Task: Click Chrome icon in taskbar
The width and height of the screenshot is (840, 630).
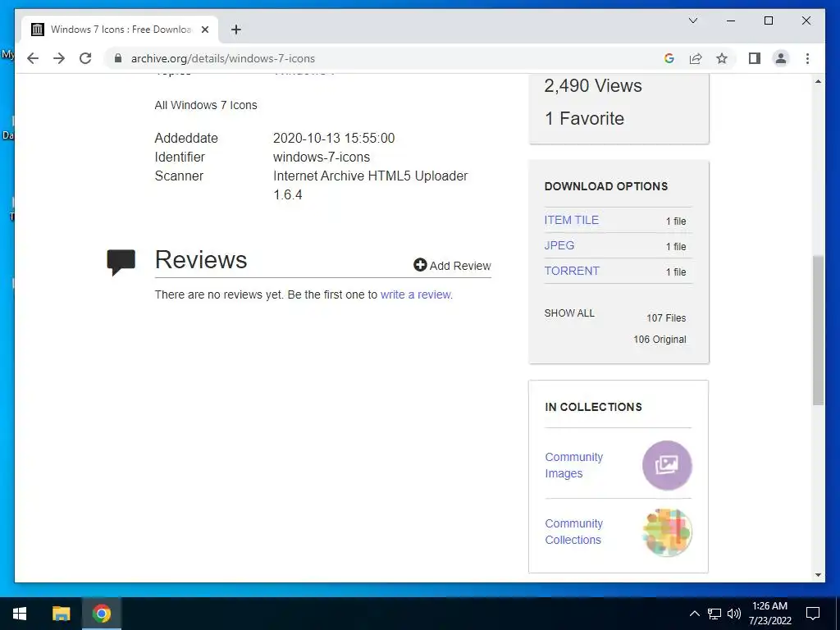Action: 101,614
